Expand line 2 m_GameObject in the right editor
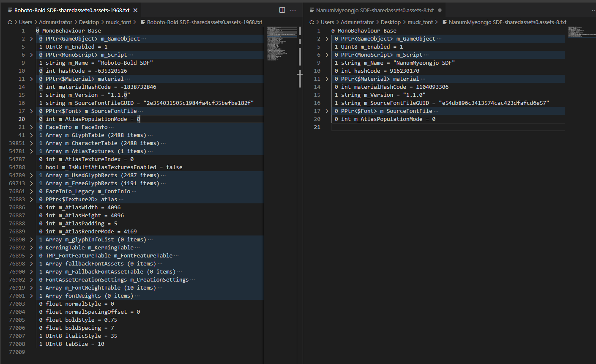Screen dimensions: 596x364 tap(327, 39)
